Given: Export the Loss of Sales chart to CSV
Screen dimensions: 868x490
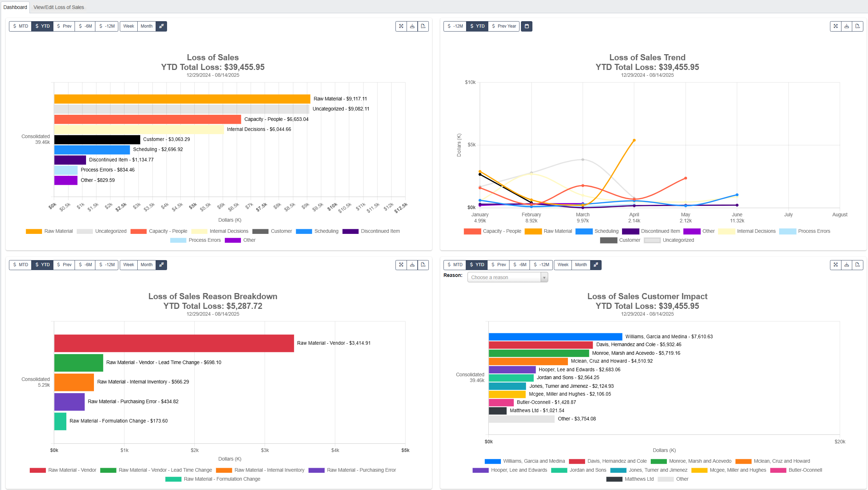Looking at the screenshot, I should (x=423, y=26).
